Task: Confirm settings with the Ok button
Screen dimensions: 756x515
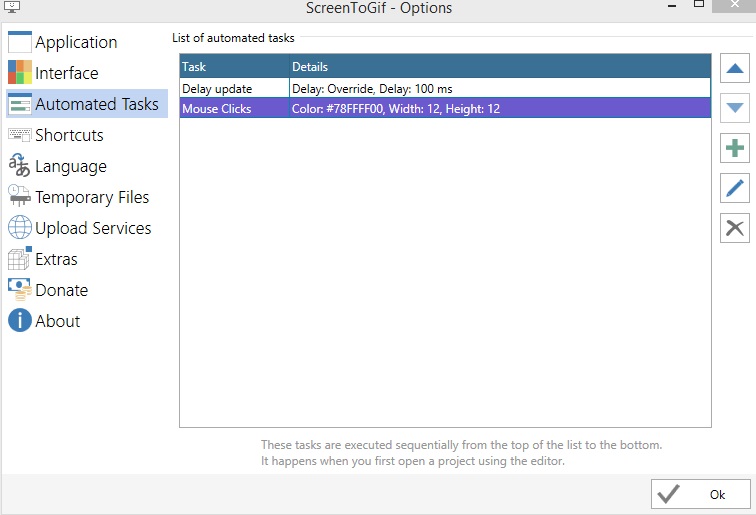Action: click(701, 494)
